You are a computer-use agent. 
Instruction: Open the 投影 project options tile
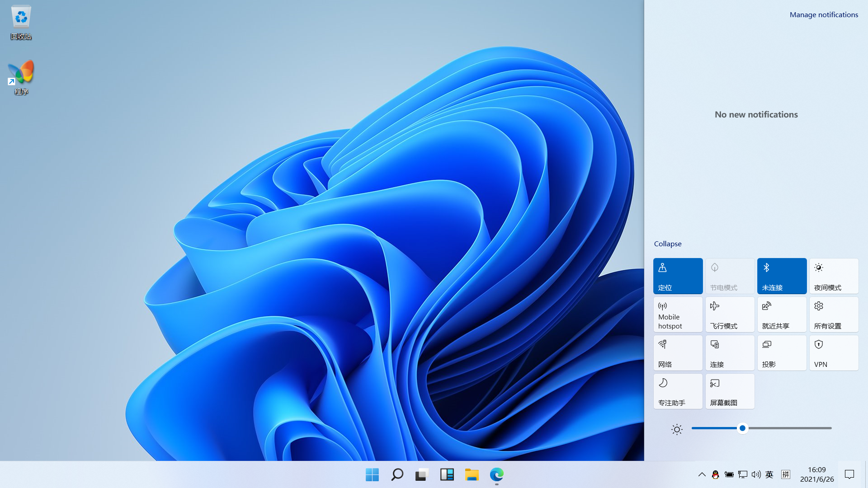[782, 352]
